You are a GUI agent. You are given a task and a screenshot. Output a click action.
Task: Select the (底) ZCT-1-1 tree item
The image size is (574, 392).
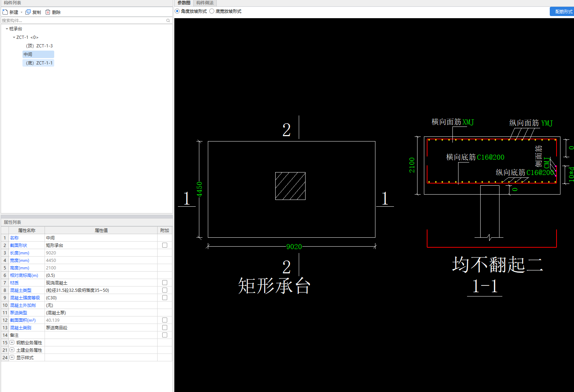coord(38,63)
